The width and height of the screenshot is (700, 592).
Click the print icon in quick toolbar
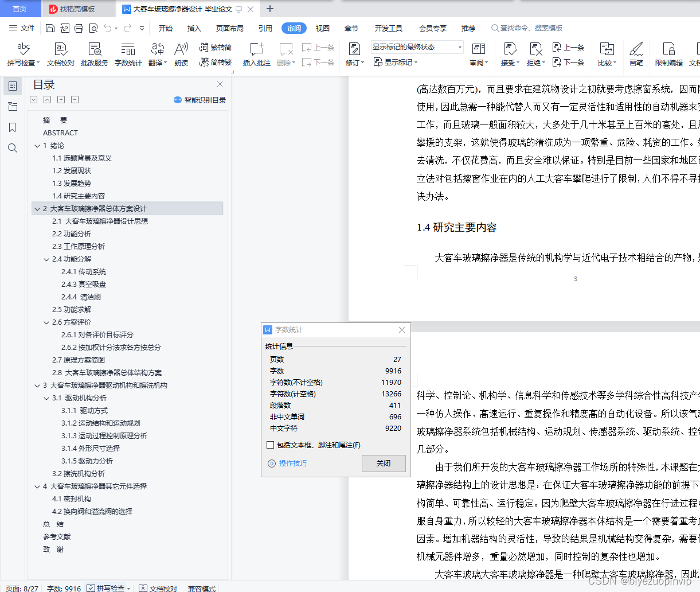point(79,28)
